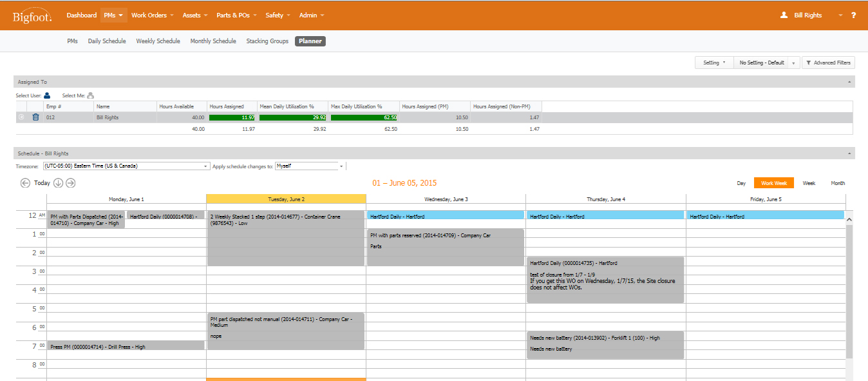Switch to the Monthly Schedule tab
The width and height of the screenshot is (868, 381).
pyautogui.click(x=213, y=41)
